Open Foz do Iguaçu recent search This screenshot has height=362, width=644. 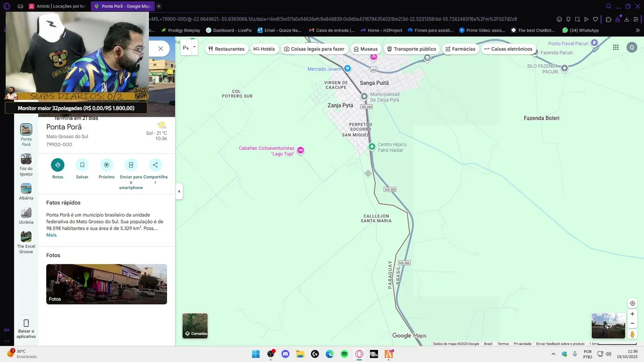pos(26,165)
